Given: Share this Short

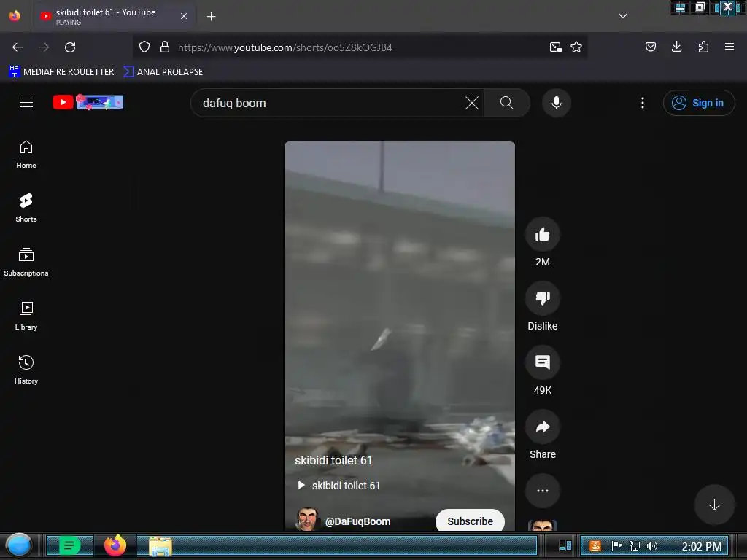Looking at the screenshot, I should 543,427.
